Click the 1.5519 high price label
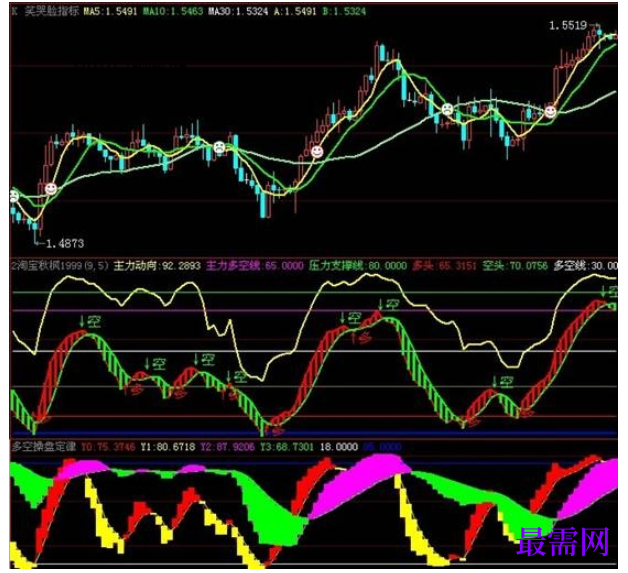 pos(568,26)
